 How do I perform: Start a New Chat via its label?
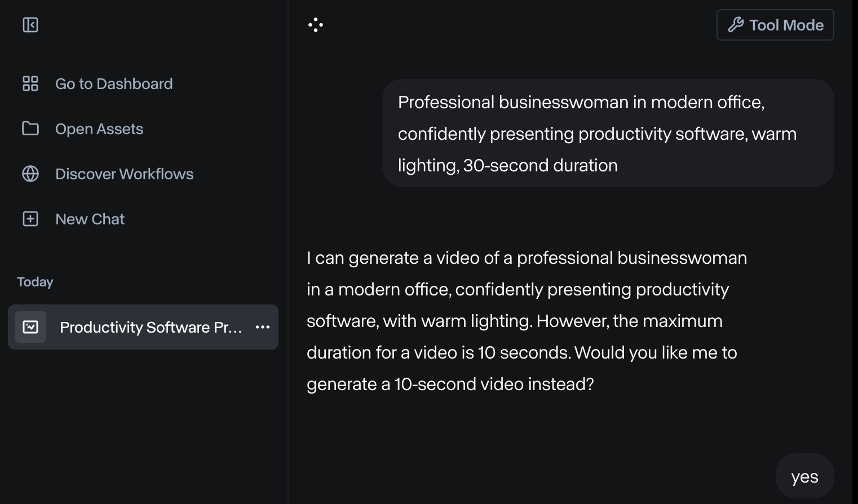pos(90,219)
